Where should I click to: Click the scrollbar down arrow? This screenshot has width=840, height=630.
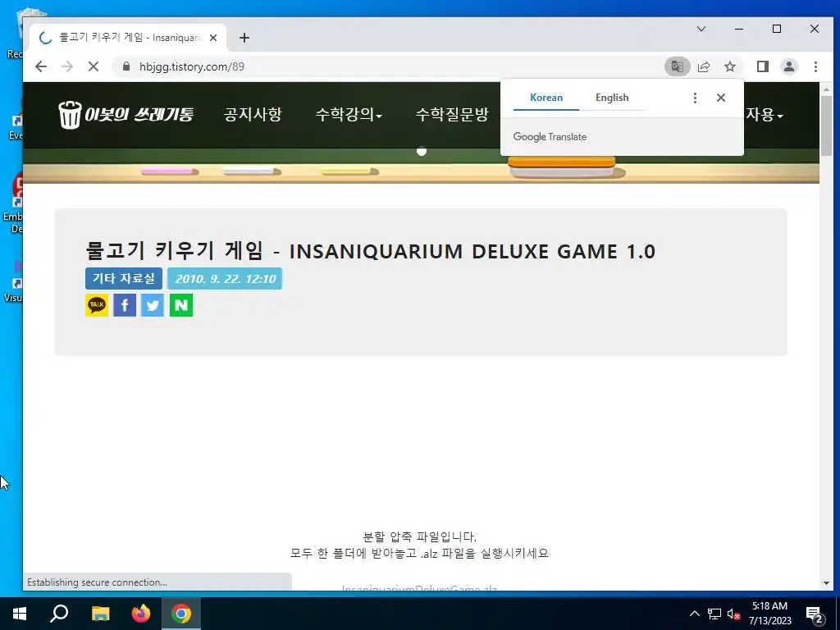(827, 583)
